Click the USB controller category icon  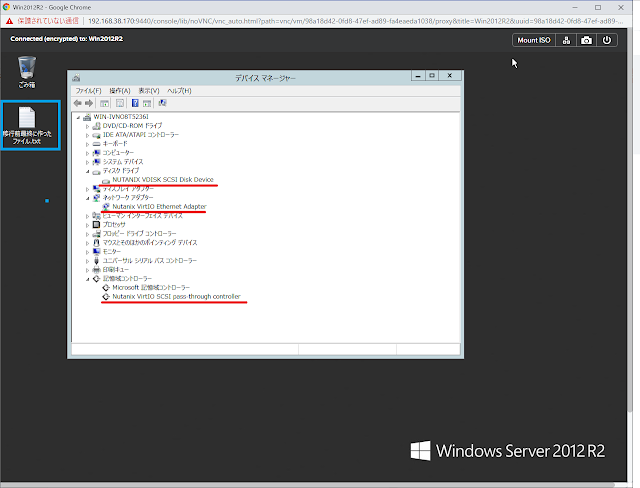pos(96,260)
